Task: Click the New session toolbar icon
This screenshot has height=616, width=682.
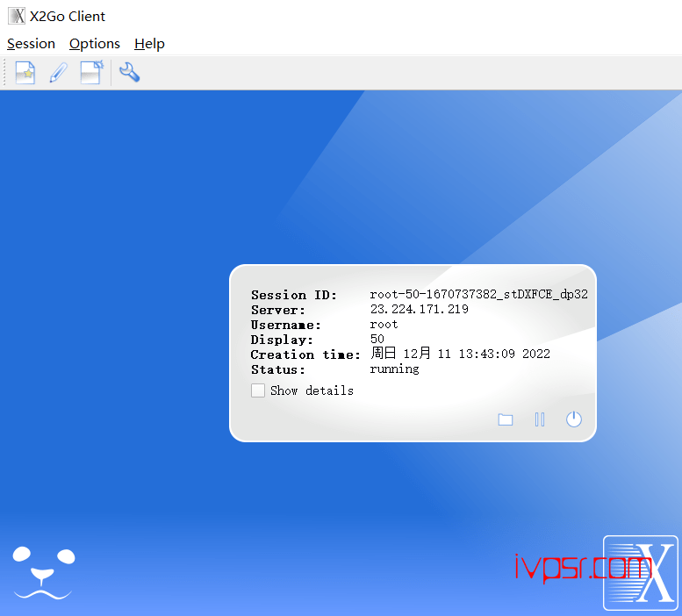Action: pos(25,72)
